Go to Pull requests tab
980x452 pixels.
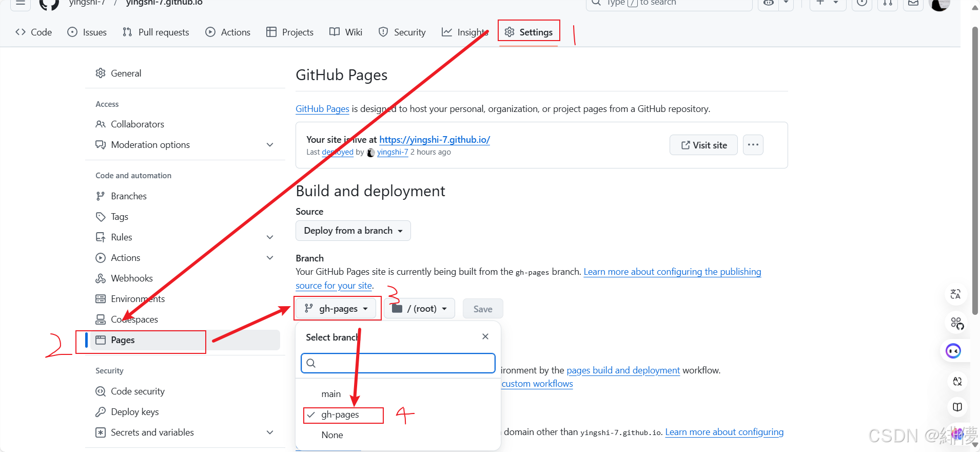tap(156, 32)
